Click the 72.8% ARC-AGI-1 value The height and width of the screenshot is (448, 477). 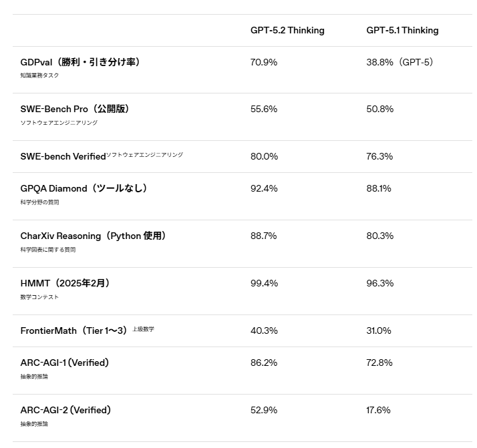coord(379,363)
